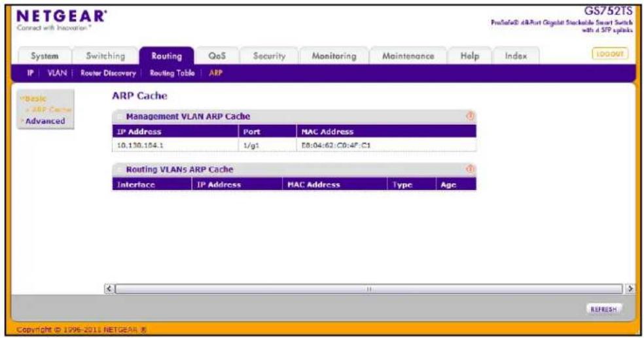The image size is (644, 338).
Task: Collapse the Basic sidebar section
Action: (x=35, y=99)
